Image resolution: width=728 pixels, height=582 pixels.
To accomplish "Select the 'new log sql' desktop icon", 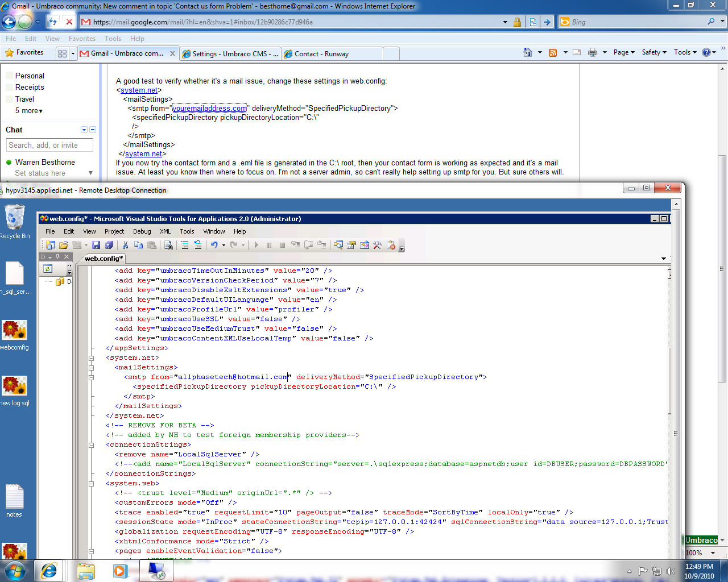I will click(14, 391).
